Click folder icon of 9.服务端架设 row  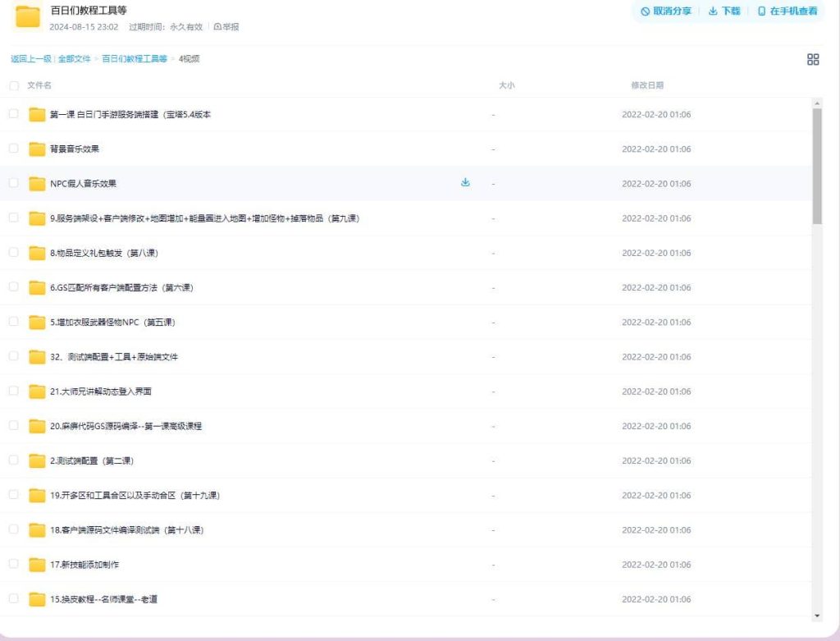click(x=37, y=218)
